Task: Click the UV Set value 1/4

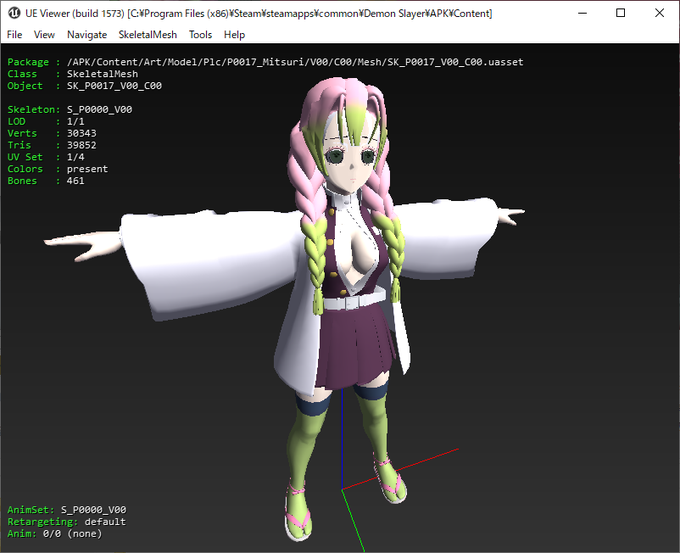Action: 75,157
